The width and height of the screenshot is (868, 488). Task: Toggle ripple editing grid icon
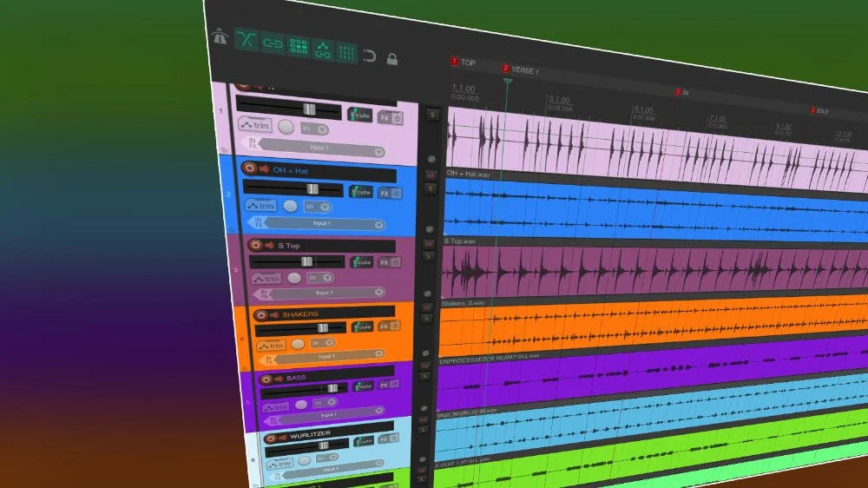299,47
